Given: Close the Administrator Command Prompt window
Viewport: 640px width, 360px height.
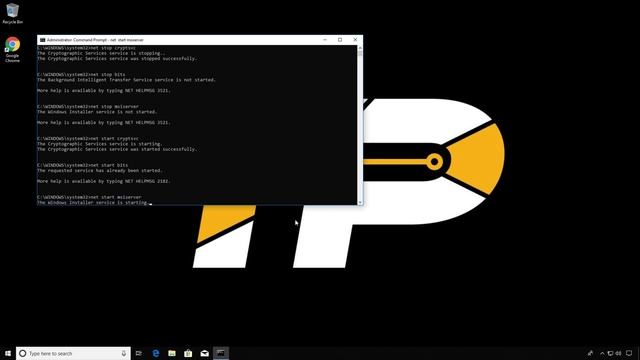Looking at the screenshot, I should pos(355,40).
